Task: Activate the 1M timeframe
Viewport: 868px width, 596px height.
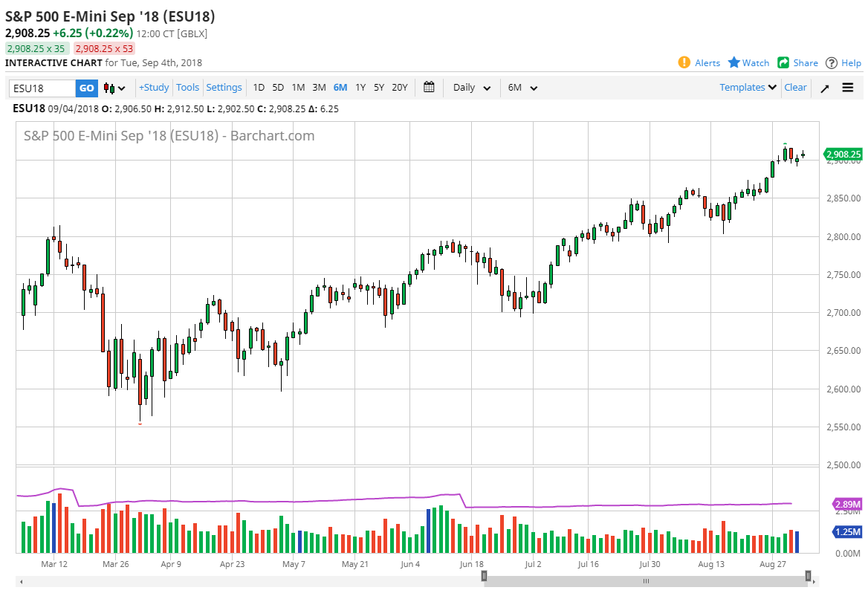Action: (298, 87)
